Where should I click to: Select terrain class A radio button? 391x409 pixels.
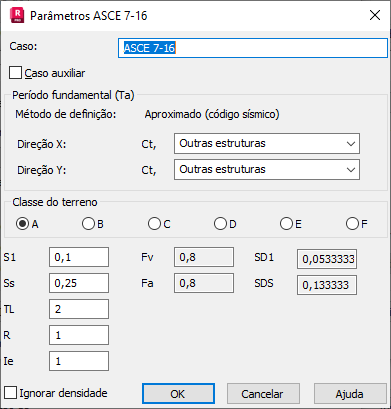pos(22,224)
